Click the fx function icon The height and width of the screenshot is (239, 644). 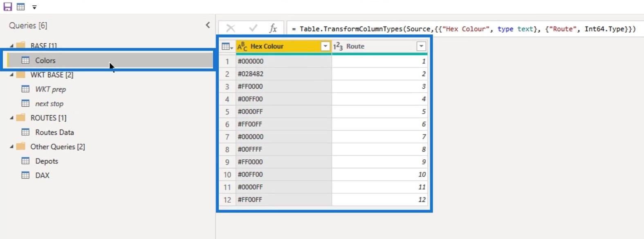click(273, 28)
